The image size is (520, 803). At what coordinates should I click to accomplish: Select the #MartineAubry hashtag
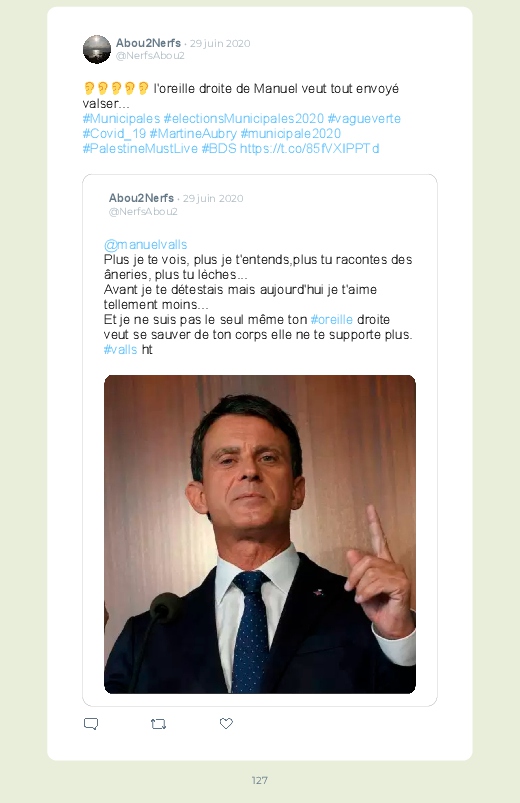tap(193, 133)
